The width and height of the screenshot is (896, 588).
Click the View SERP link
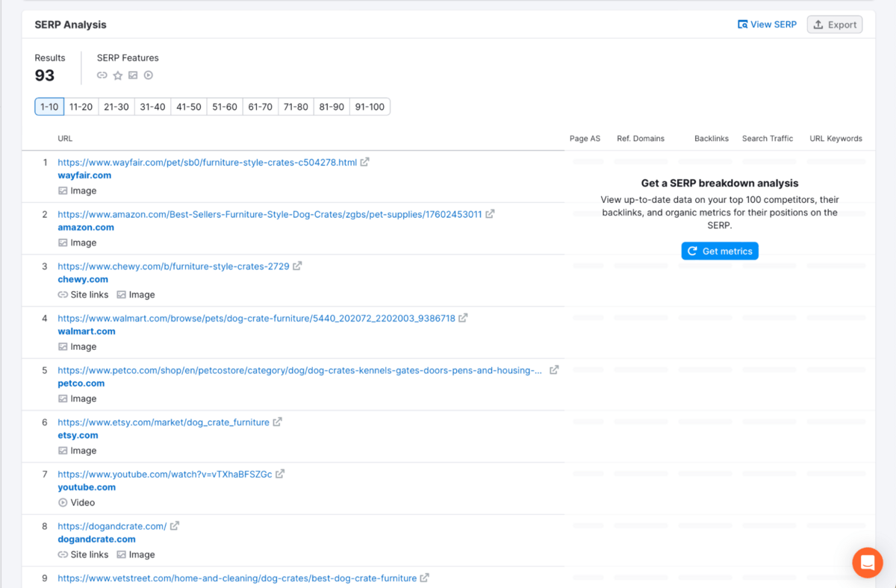[x=767, y=25]
